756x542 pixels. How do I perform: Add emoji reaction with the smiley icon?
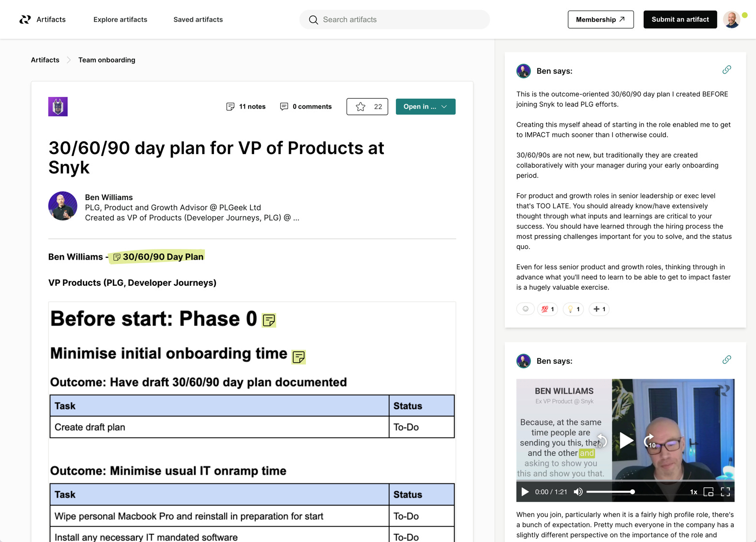[526, 309]
